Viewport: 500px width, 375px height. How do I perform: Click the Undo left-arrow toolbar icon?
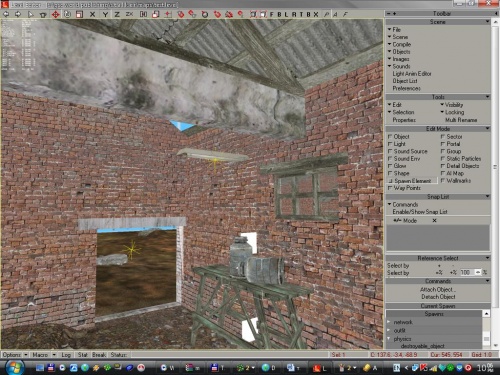(x=6, y=14)
